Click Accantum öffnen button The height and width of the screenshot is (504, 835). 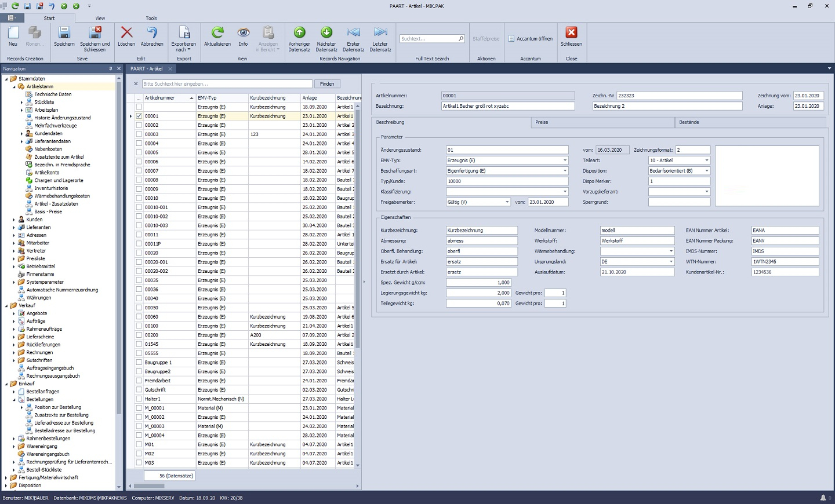pyautogui.click(x=530, y=39)
